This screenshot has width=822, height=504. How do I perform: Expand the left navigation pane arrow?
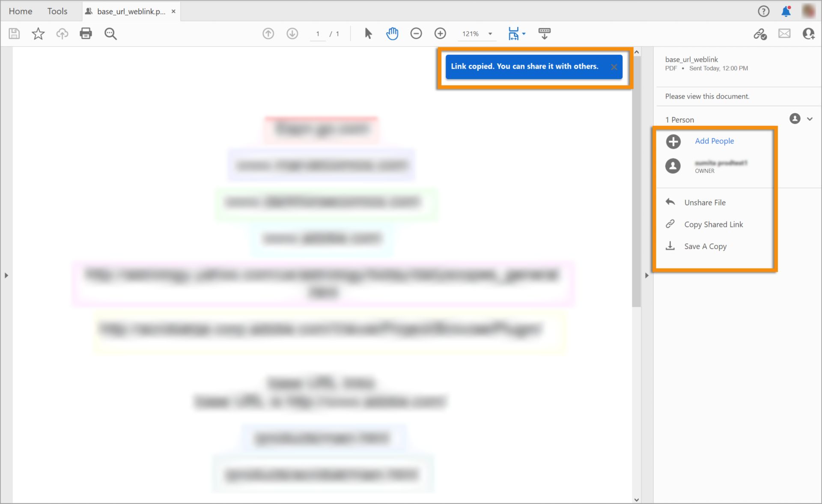(x=6, y=275)
